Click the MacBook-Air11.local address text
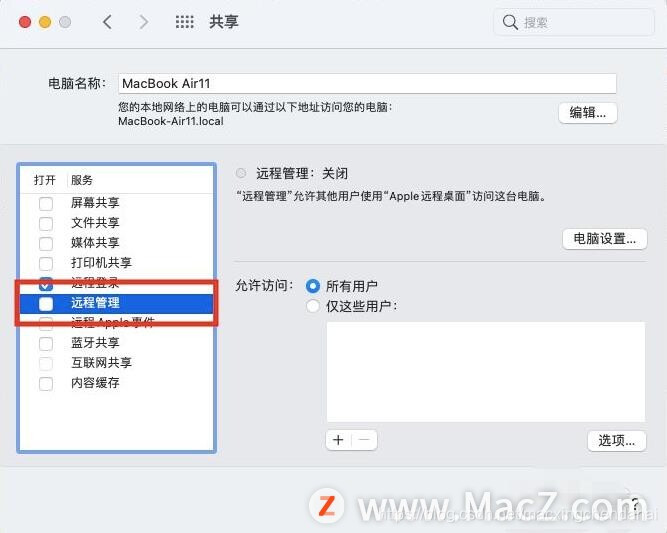The image size is (667, 533). 171,121
